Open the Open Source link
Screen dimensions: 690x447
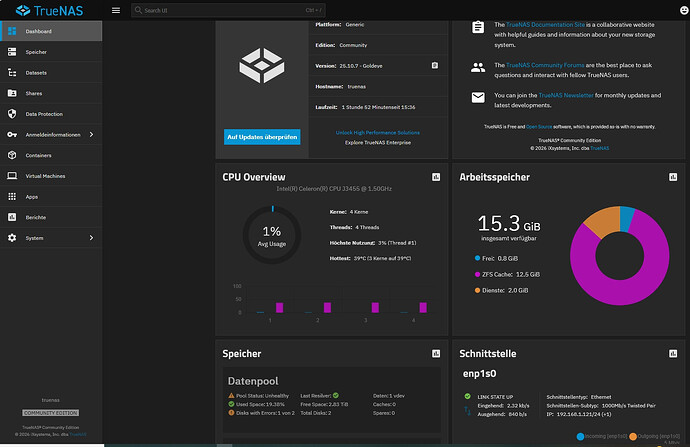point(539,127)
